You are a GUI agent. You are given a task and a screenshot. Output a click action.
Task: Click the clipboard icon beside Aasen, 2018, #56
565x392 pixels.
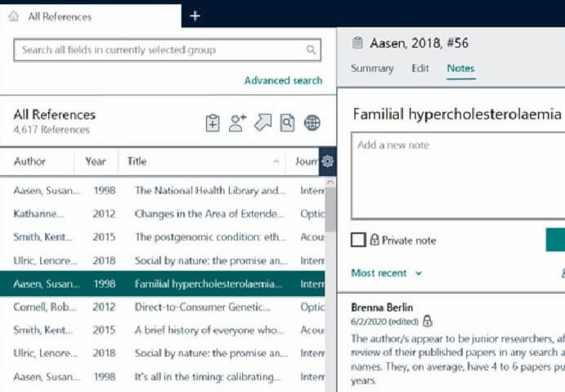click(x=357, y=42)
